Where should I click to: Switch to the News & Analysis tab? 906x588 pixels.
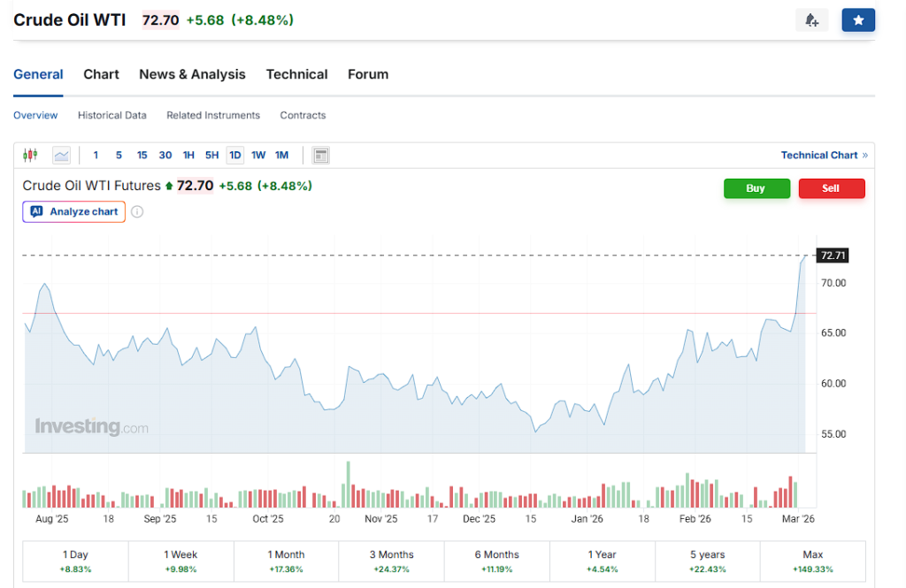tap(192, 74)
